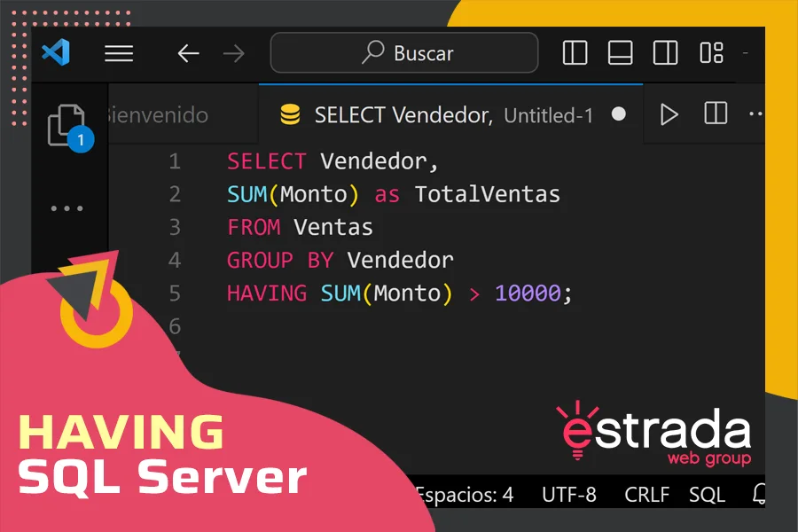The height and width of the screenshot is (532, 798).
Task: Click the forward navigation arrow
Action: [233, 53]
